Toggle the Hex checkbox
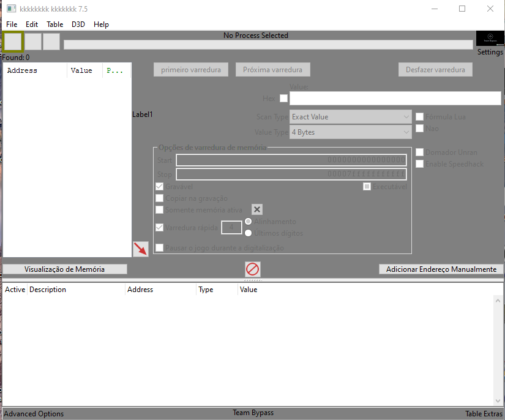Viewport: 505px width, 420px height. [x=283, y=99]
